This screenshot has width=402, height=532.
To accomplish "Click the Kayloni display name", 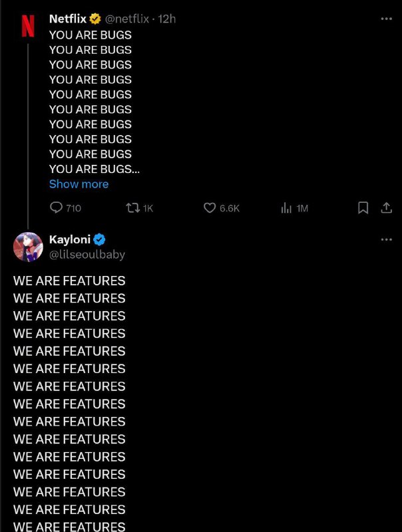I will tap(69, 239).
